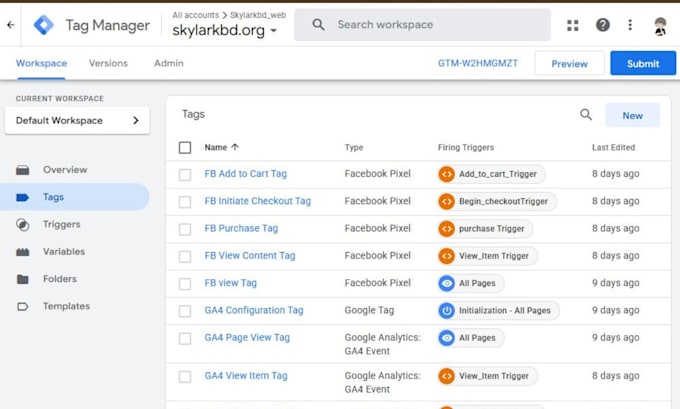Click the sort arrow next to Name

235,147
